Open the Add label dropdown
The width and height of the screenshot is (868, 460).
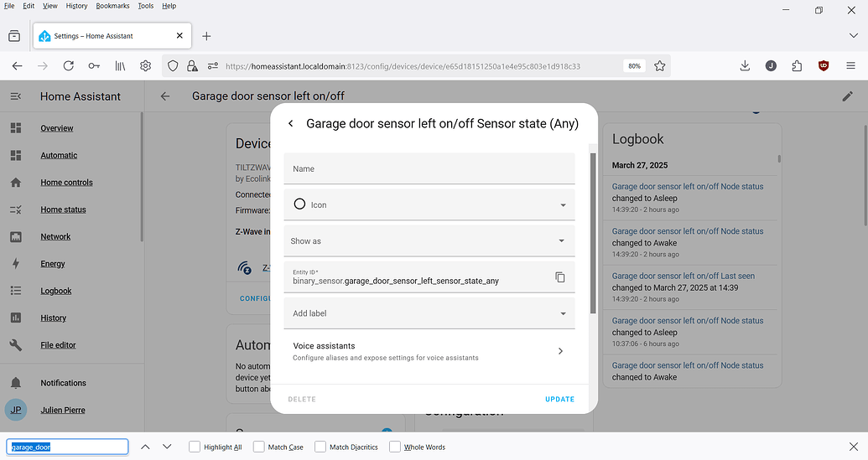pyautogui.click(x=429, y=313)
